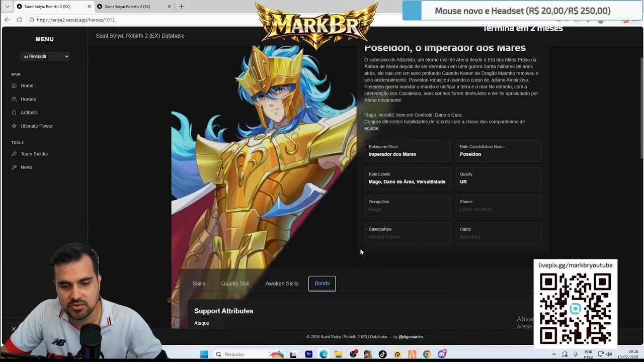Image resolution: width=644 pixels, height=362 pixels.
Task: Open the Windows Start button
Action: pyautogui.click(x=204, y=354)
